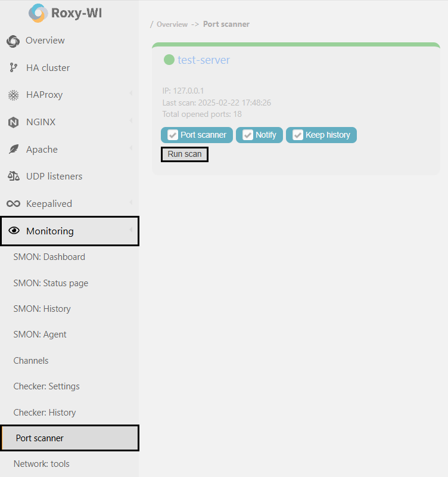
Task: Select the HA cluster icon
Action: pos(13,67)
